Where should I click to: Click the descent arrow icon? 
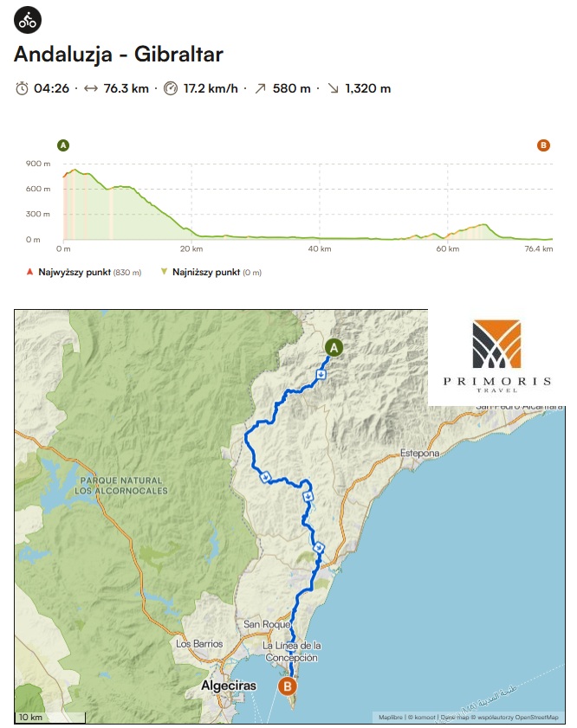pos(333,88)
